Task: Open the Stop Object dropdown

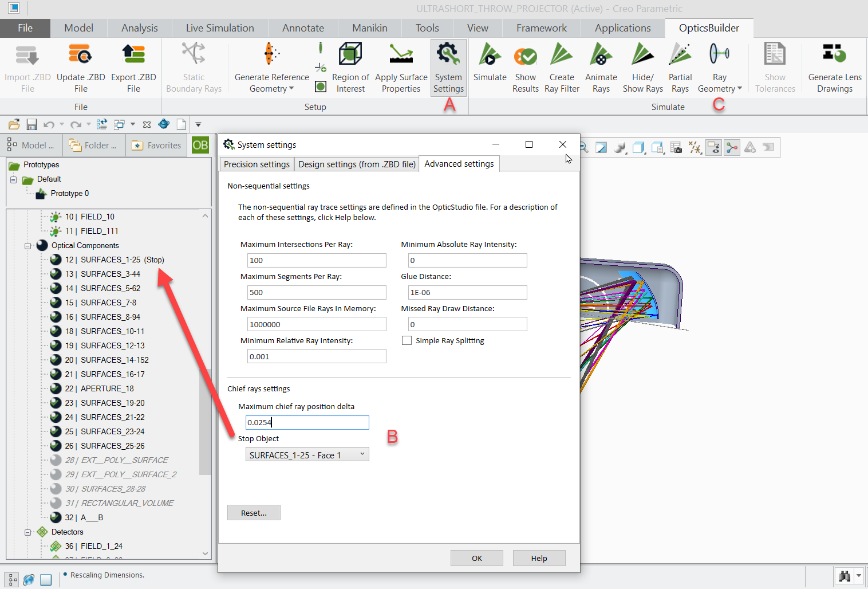Action: [x=307, y=455]
